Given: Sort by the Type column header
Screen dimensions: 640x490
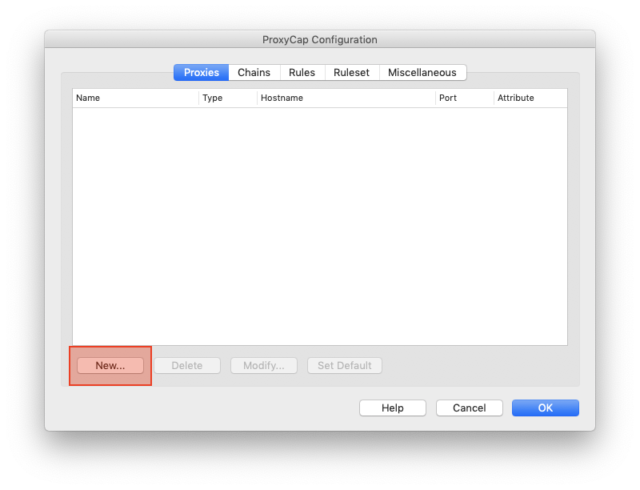Looking at the screenshot, I should (x=228, y=98).
